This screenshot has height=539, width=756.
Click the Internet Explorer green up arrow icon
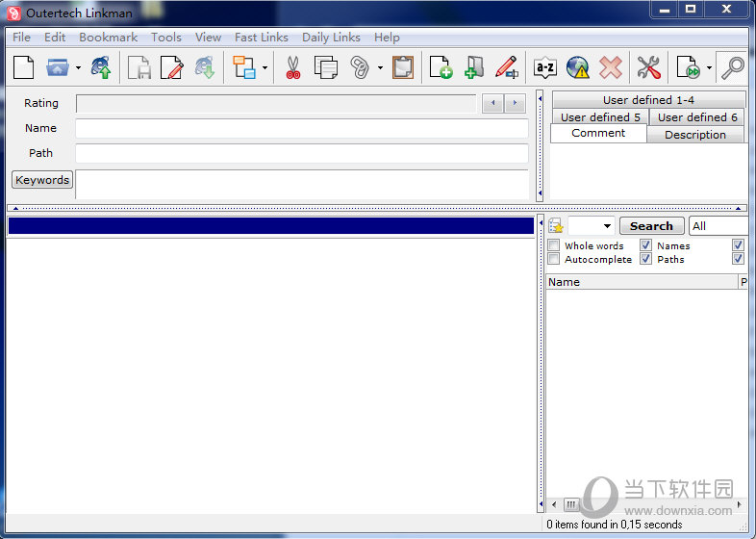[101, 67]
